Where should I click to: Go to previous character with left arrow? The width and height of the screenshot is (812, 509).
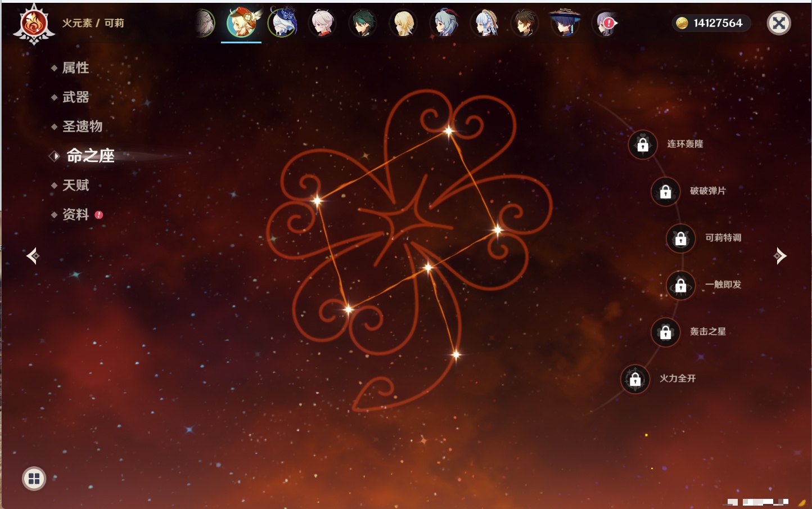click(x=33, y=256)
